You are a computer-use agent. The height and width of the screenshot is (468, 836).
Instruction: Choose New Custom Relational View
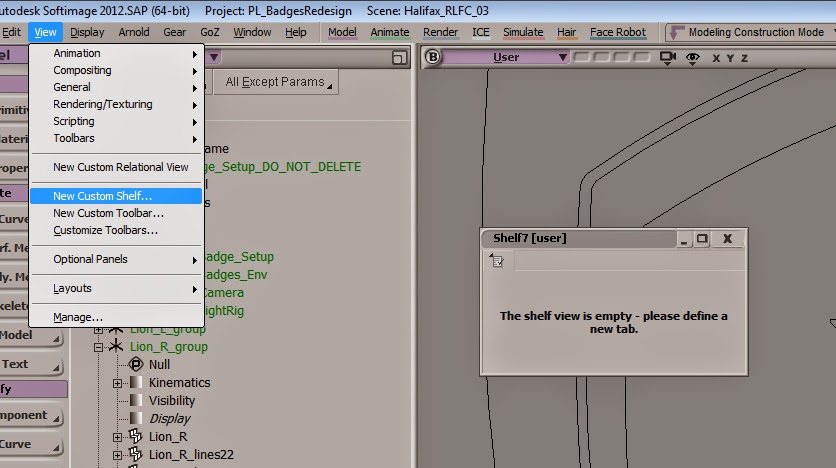point(116,167)
